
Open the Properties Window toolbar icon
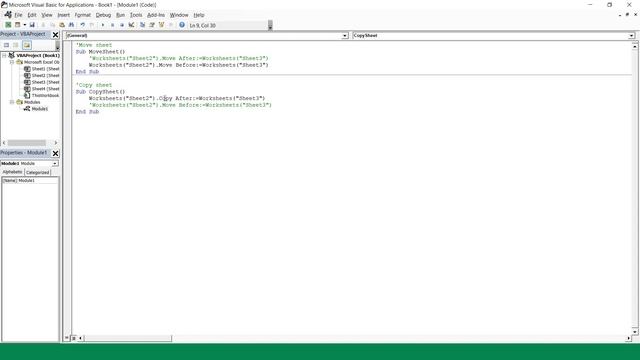(x=152, y=25)
